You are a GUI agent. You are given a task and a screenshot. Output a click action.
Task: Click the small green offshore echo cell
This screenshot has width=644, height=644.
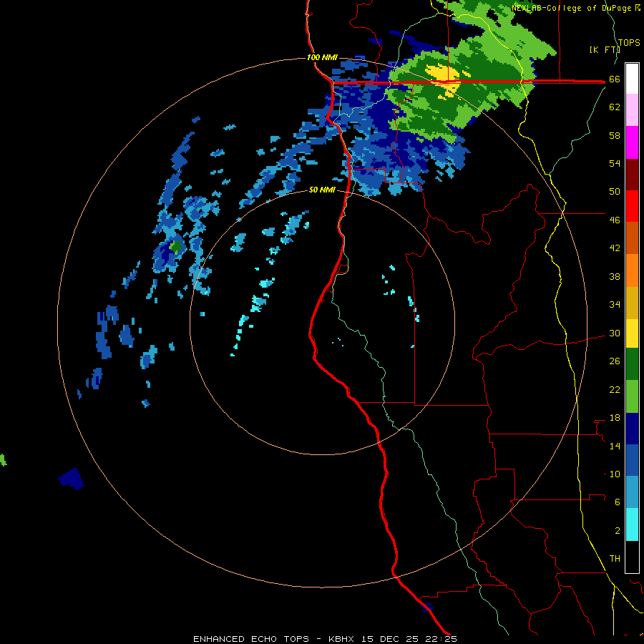176,247
